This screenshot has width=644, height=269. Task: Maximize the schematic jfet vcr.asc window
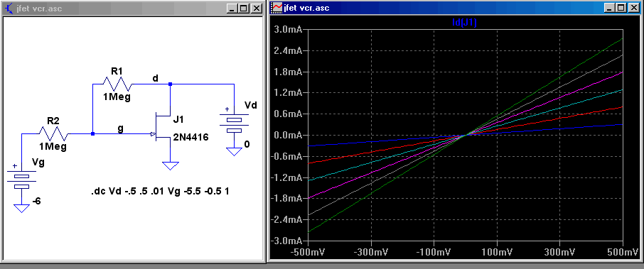coord(245,8)
